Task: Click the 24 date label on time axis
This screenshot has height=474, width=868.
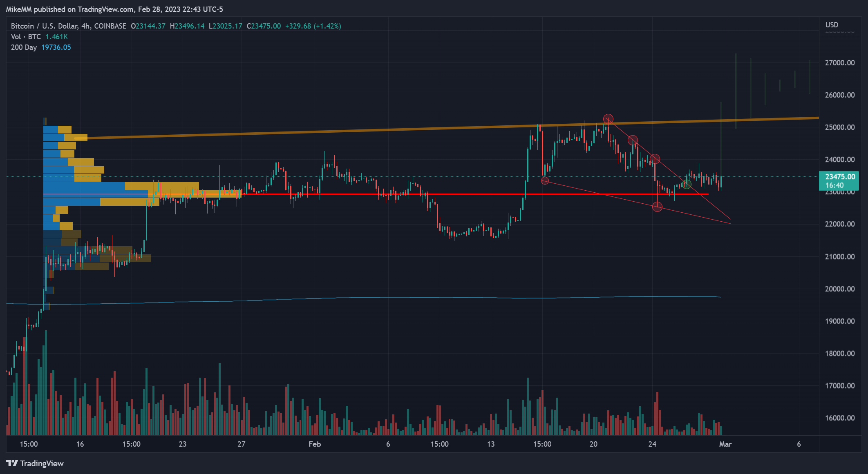Action: click(x=652, y=444)
